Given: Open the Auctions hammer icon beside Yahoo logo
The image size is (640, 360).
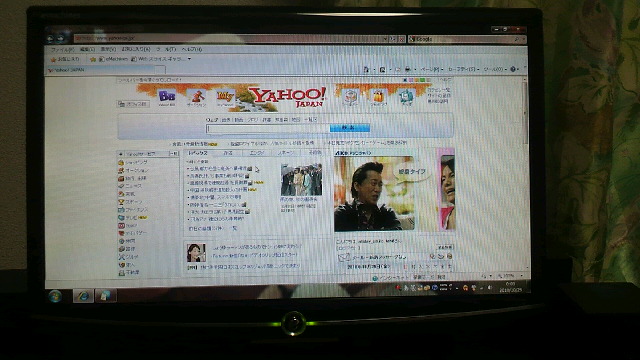Looking at the screenshot, I should pos(197,98).
